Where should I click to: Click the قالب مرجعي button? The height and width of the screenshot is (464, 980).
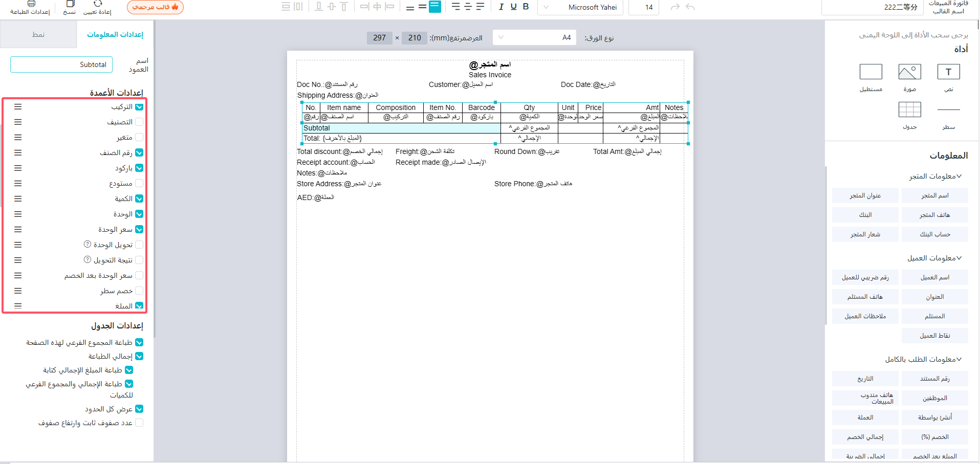click(x=155, y=7)
